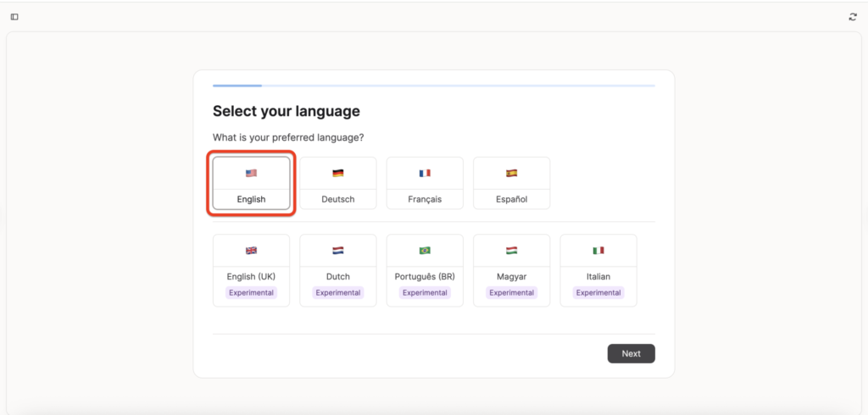Select English as preferred language
Image resolution: width=868 pixels, height=415 pixels.
click(x=251, y=200)
